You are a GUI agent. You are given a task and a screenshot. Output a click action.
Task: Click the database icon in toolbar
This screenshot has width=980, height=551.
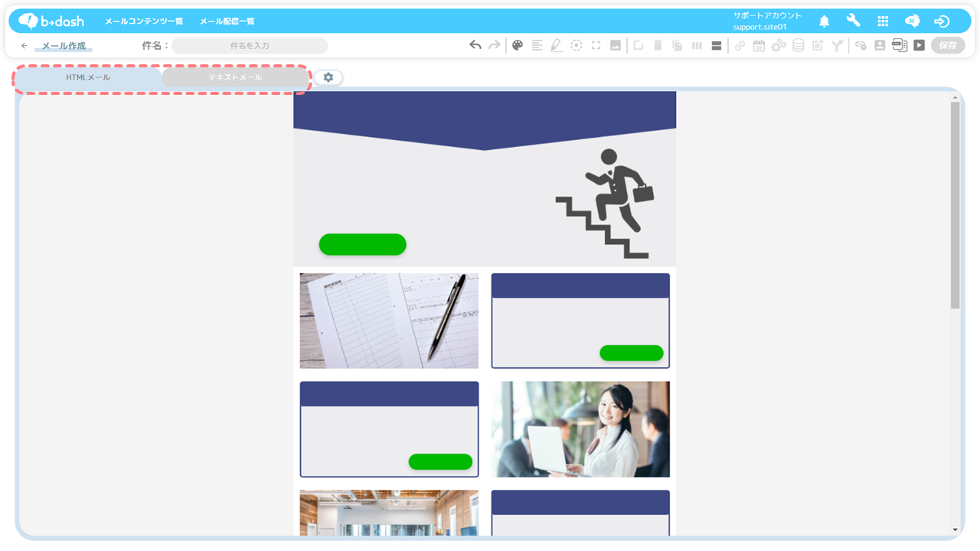tap(798, 45)
